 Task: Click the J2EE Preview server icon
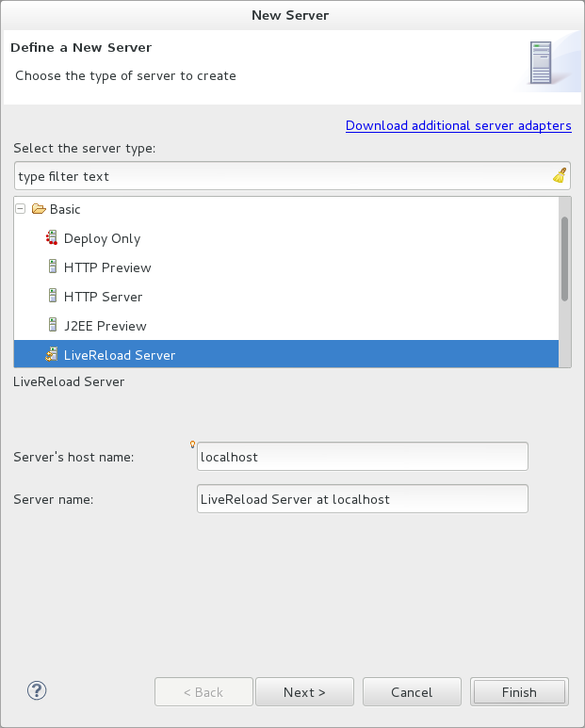click(53, 326)
